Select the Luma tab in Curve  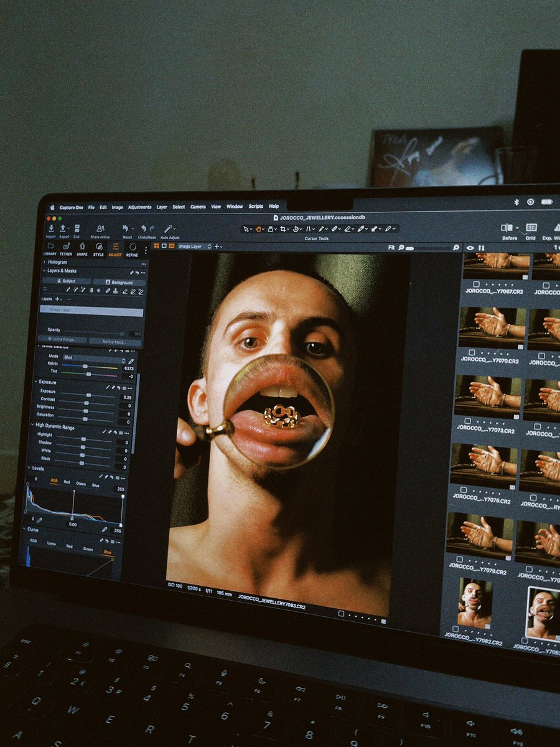pos(51,543)
